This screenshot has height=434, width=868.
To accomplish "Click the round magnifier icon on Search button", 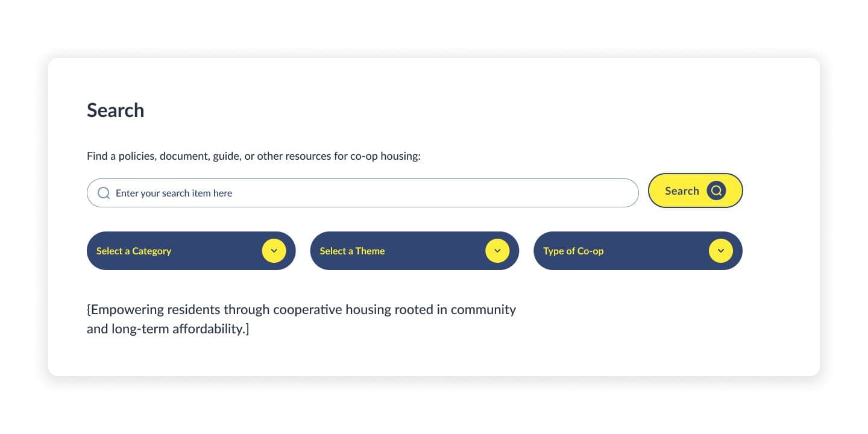I will point(716,191).
